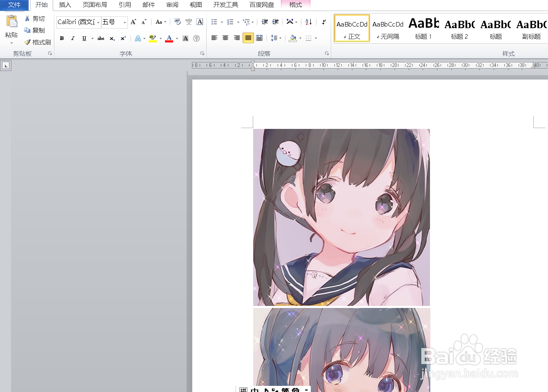Open the Change Case Aa dropdown

161,22
